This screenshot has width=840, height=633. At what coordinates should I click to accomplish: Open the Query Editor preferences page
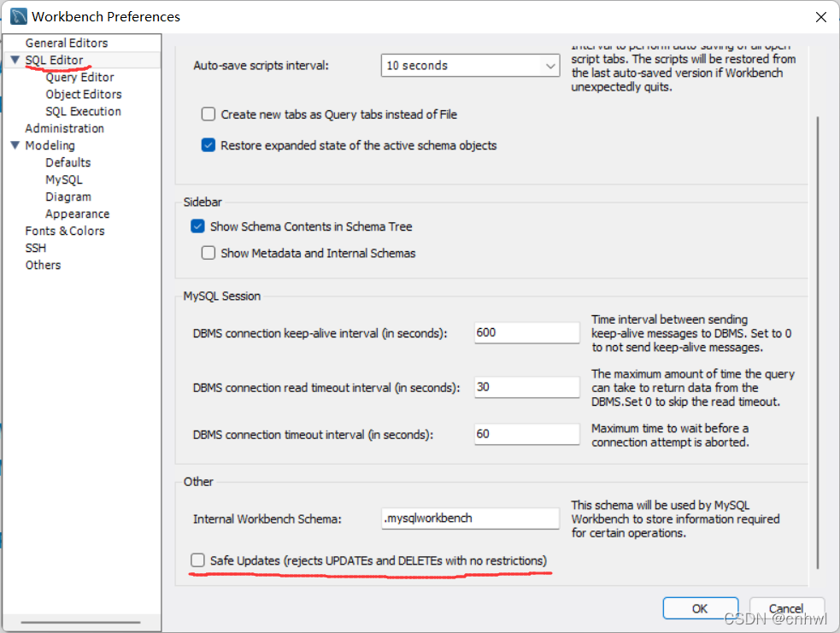79,77
